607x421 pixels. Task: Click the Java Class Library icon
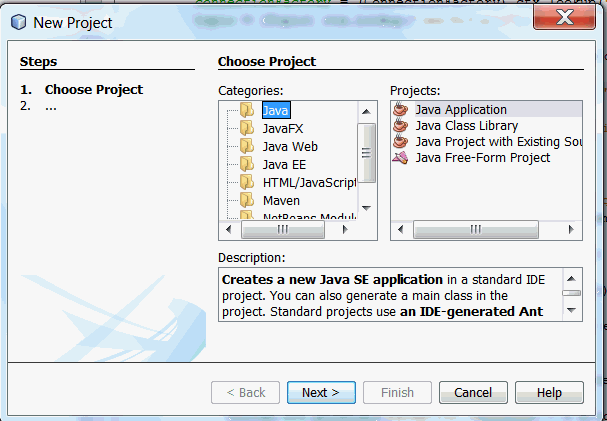click(400, 126)
